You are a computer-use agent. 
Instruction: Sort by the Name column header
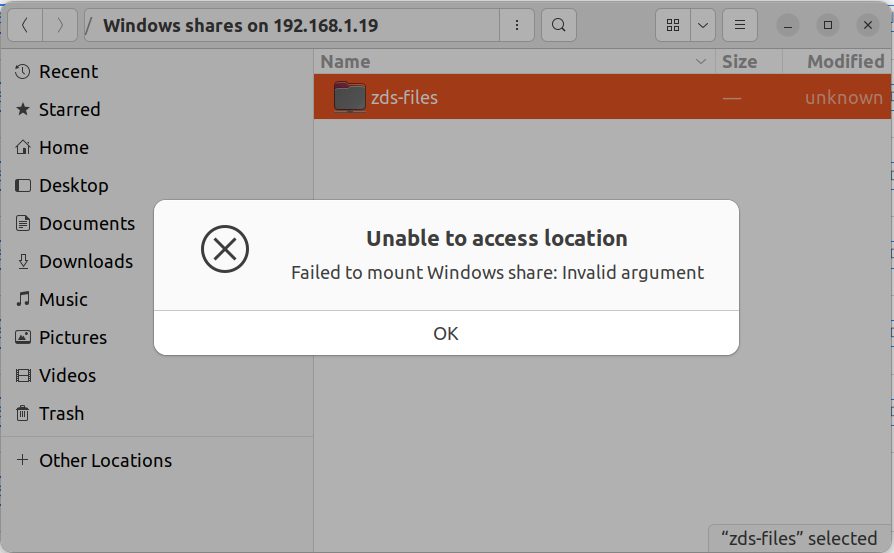point(515,62)
